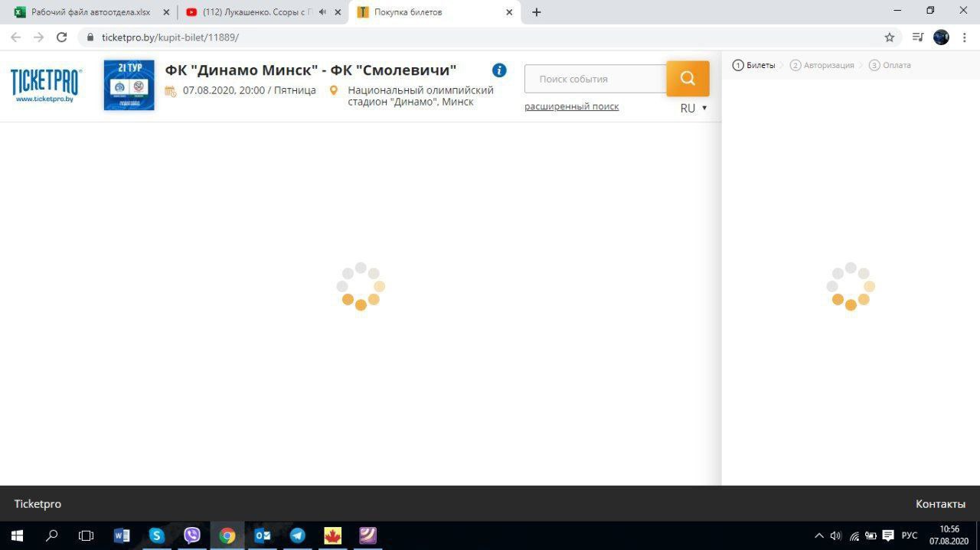This screenshot has width=980, height=550.
Task: Select the 'Авторизация' step
Action: click(x=822, y=65)
